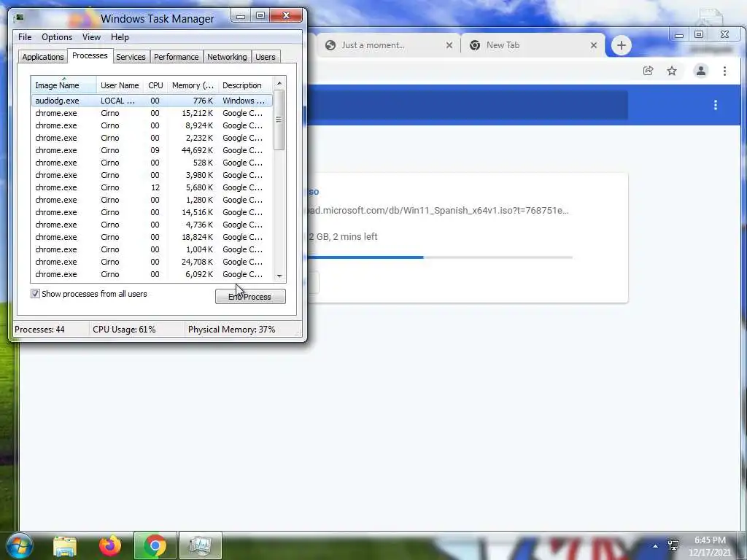Select chrome.exe process using 24,708 K
The width and height of the screenshot is (747, 560).
coord(152,262)
